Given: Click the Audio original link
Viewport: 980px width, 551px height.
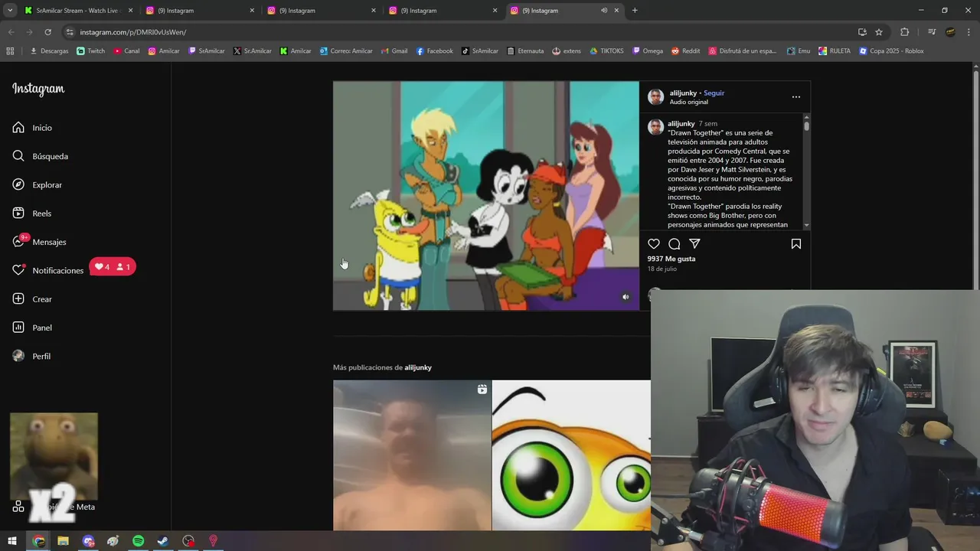Looking at the screenshot, I should coord(688,102).
